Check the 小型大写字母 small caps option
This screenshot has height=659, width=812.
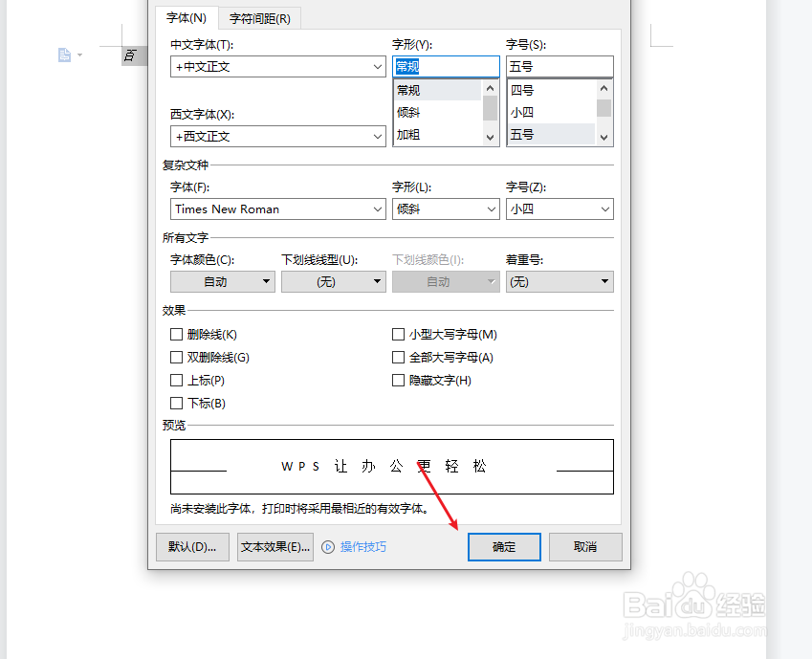coord(399,335)
